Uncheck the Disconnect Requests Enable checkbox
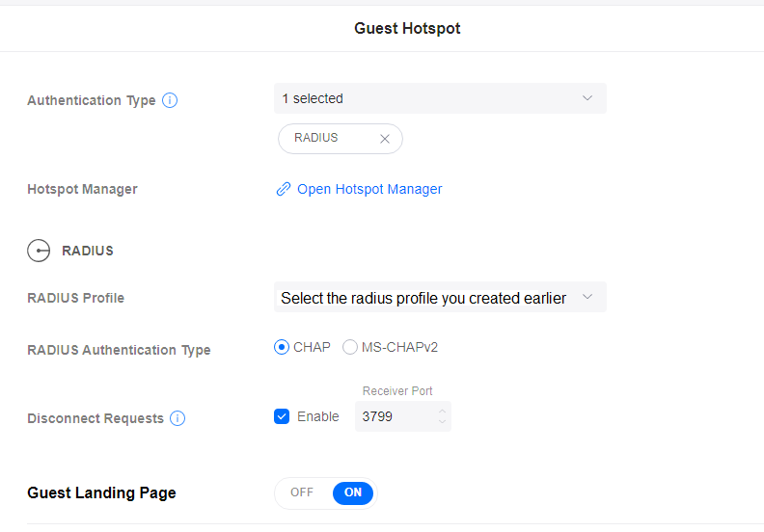 click(x=282, y=416)
